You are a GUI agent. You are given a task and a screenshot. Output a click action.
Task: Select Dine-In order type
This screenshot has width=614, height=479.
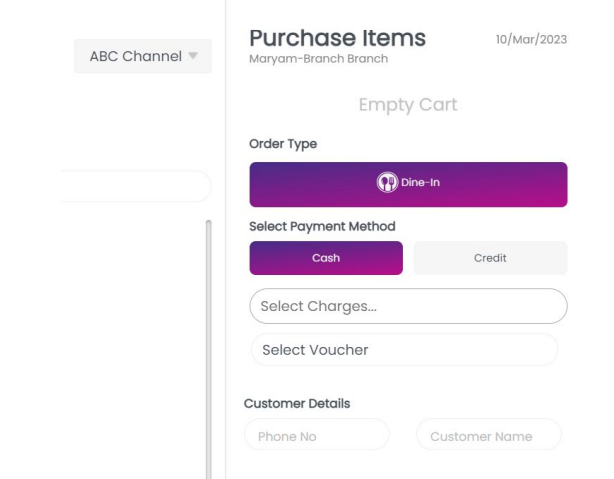[408, 184]
